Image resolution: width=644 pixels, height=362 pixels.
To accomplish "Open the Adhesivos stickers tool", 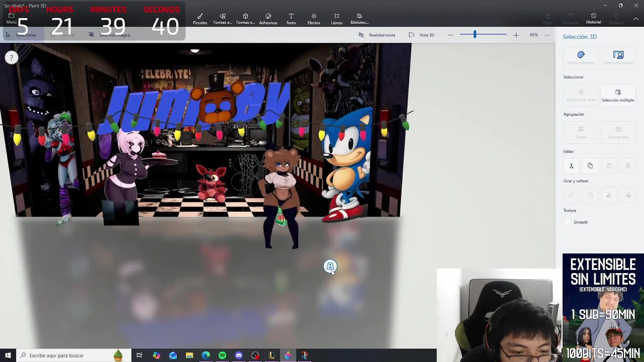I will (x=268, y=19).
